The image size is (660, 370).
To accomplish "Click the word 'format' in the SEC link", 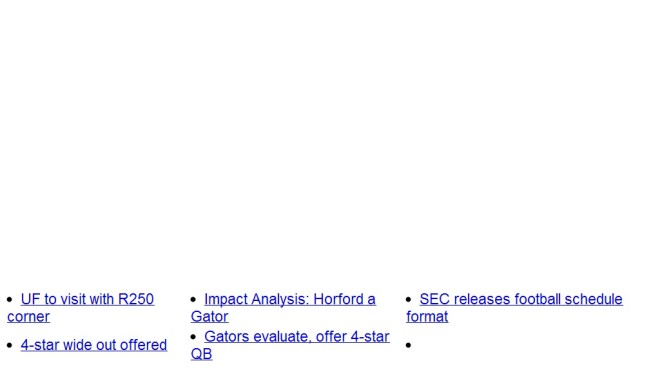I will pos(427,317).
